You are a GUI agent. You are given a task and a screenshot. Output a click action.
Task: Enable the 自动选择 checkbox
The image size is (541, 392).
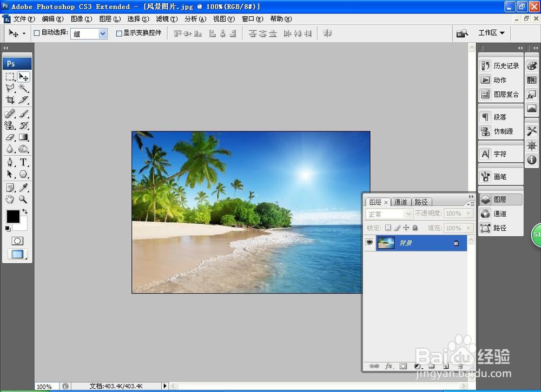(x=37, y=33)
